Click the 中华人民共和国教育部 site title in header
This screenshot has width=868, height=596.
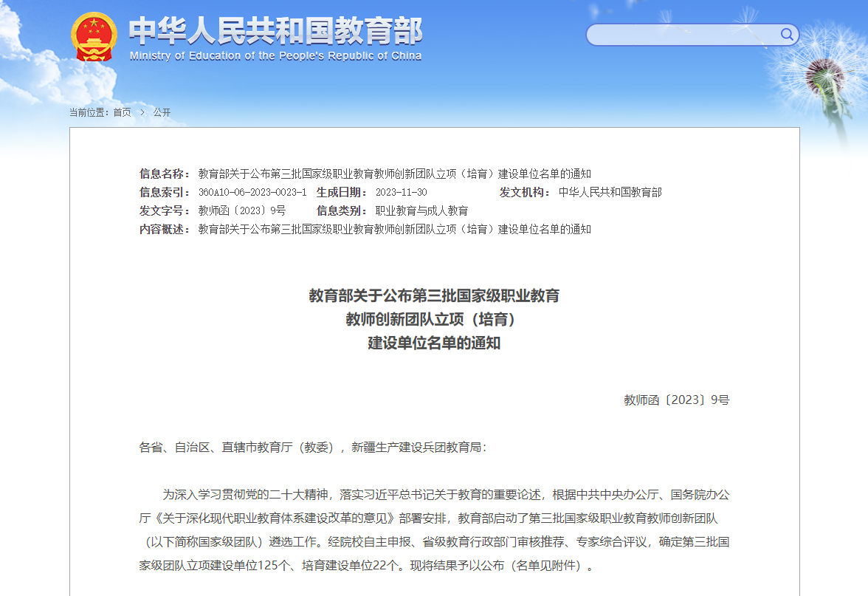pos(275,30)
